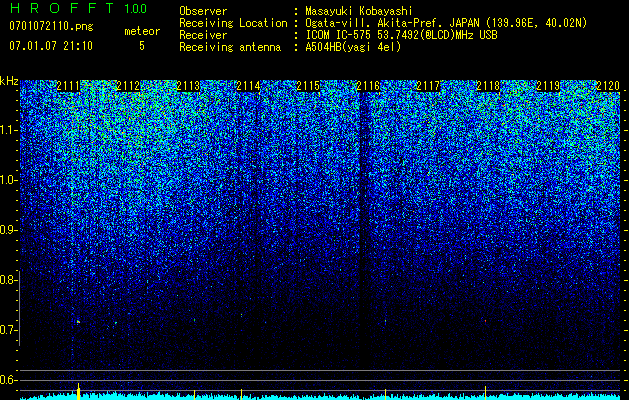Click the HROFFT program title

[x=62, y=8]
